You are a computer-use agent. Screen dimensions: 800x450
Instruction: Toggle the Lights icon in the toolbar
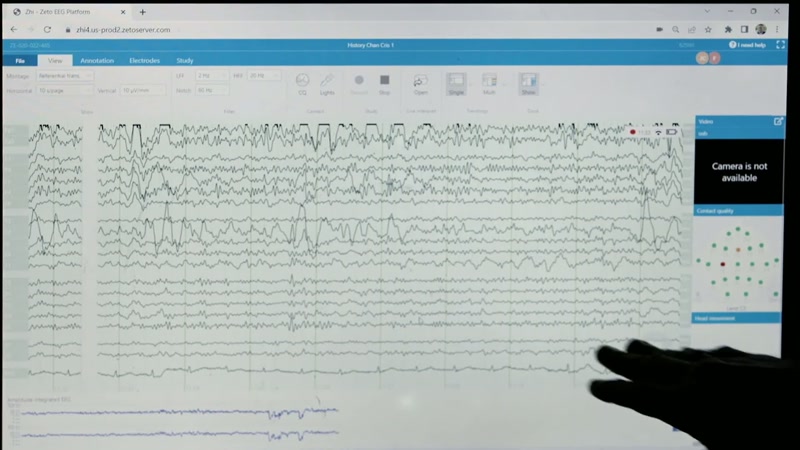327,84
